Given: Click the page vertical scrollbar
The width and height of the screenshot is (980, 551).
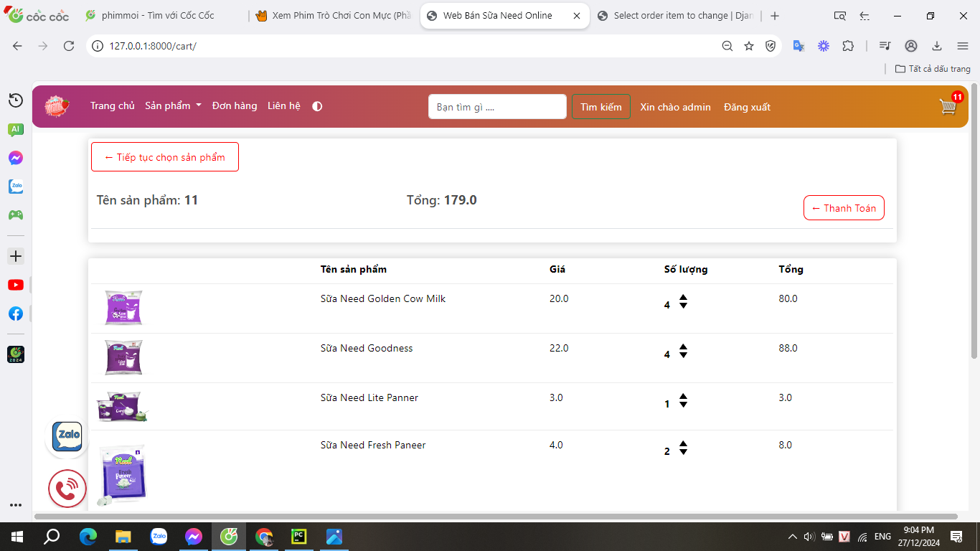Looking at the screenshot, I should pos(974,222).
